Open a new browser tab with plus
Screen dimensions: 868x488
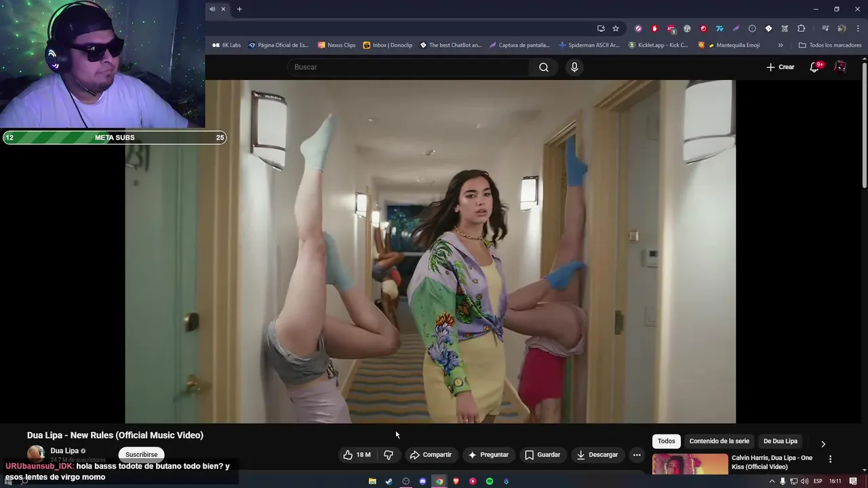239,9
